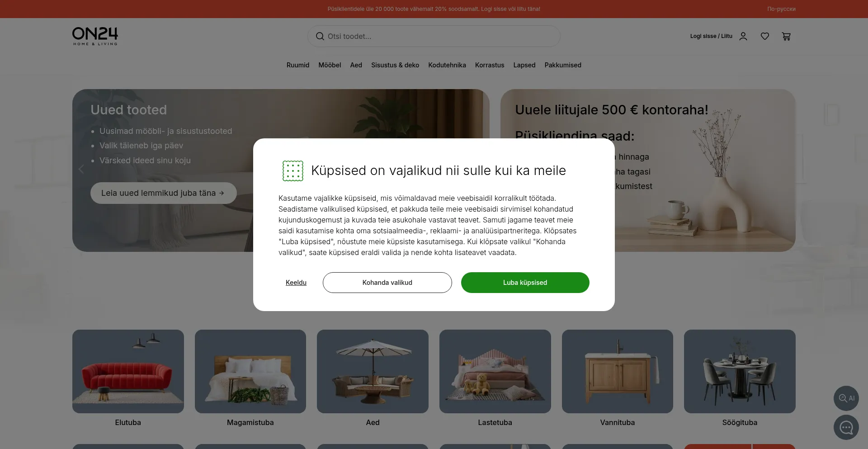The image size is (868, 449).
Task: Open the Vannituba category thumbnail
Action: pyautogui.click(x=618, y=371)
